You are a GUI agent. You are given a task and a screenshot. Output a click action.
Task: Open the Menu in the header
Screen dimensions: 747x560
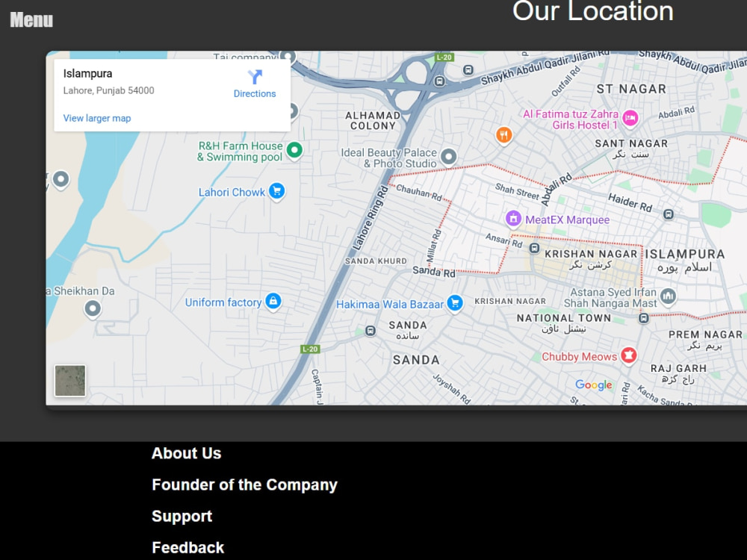(31, 20)
